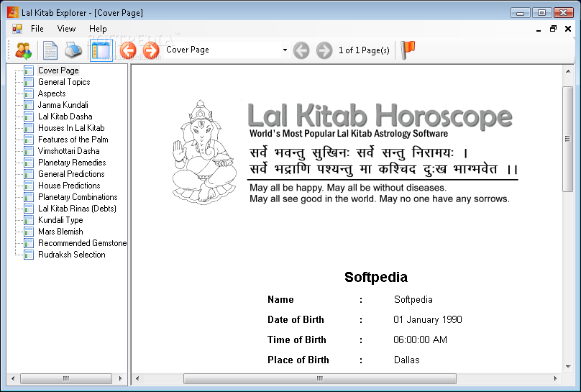Open Recommended Gemstone topic

click(x=82, y=242)
